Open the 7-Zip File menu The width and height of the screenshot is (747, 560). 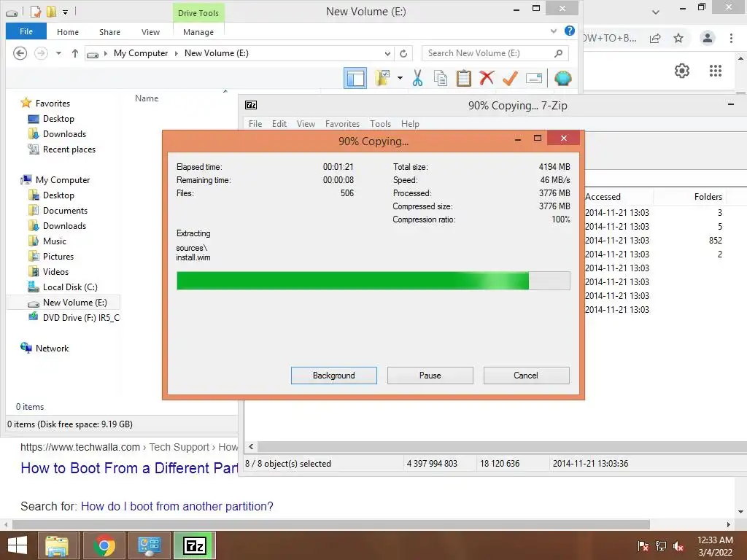[x=255, y=124]
